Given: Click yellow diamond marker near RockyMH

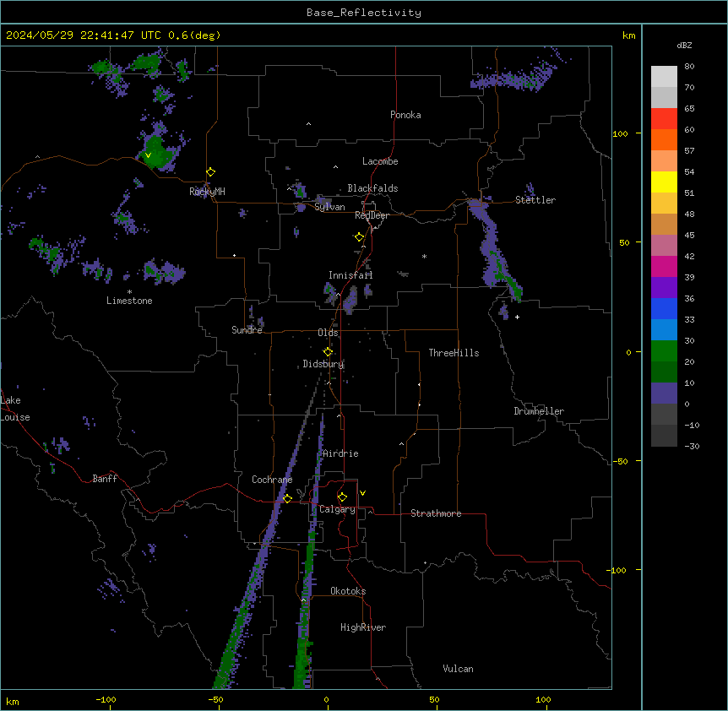Looking at the screenshot, I should coord(211,172).
